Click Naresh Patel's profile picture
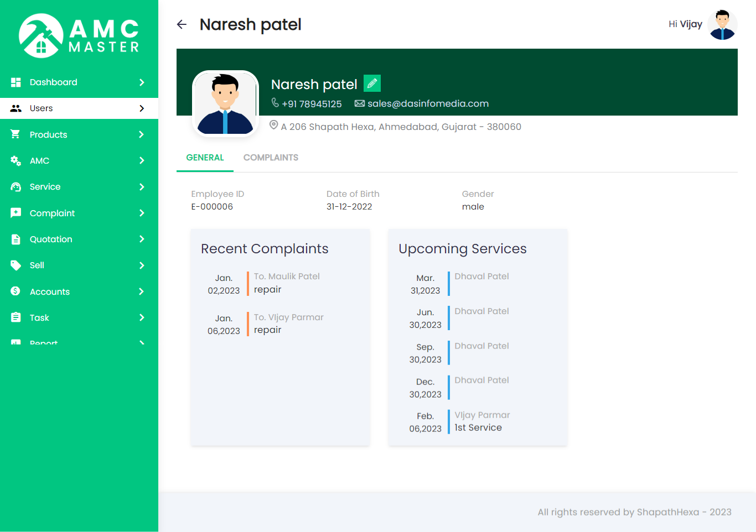Viewport: 756px width, 532px height. (x=225, y=103)
